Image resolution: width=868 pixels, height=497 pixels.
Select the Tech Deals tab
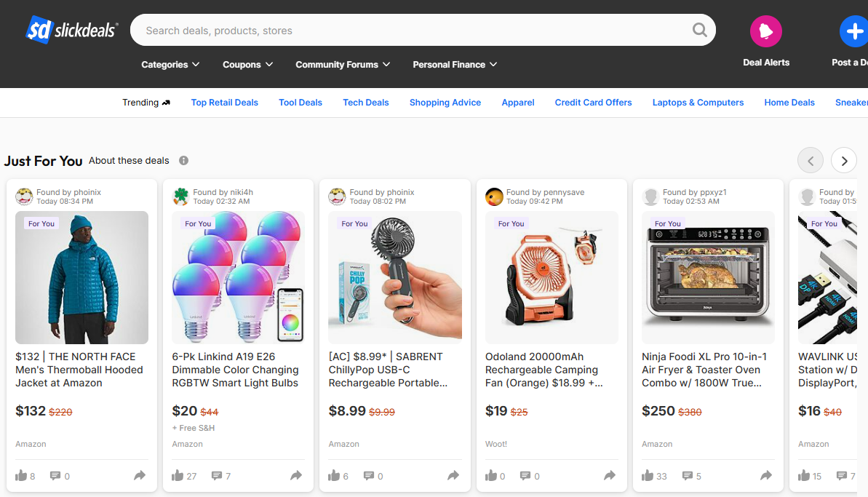(366, 103)
